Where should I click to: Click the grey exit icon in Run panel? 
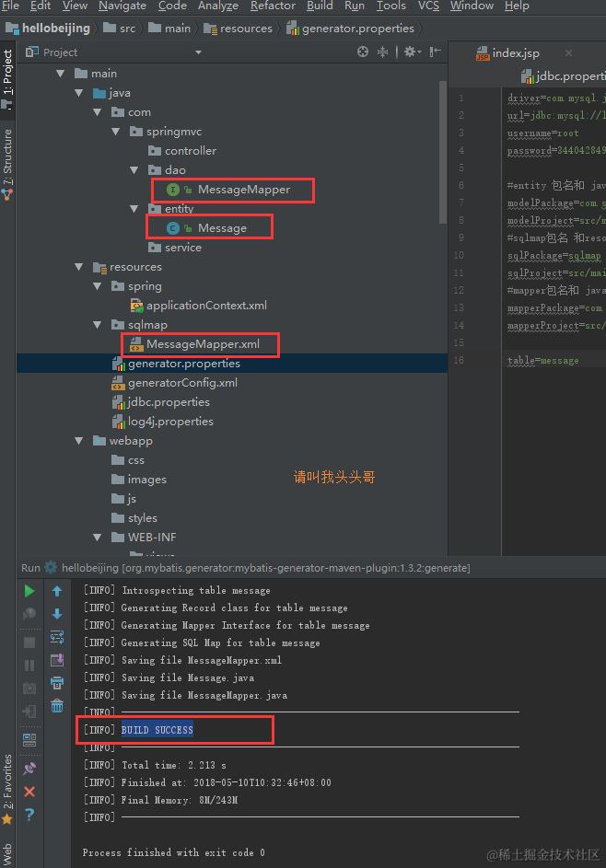tap(29, 712)
